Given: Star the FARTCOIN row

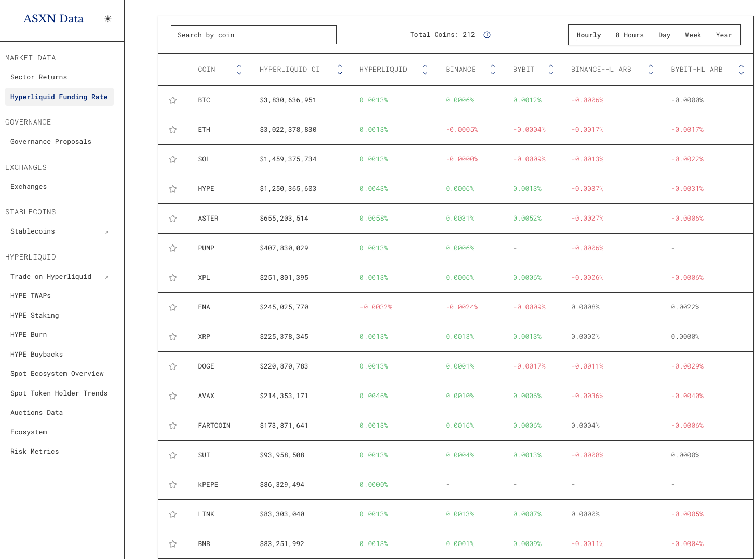Looking at the screenshot, I should [x=173, y=426].
